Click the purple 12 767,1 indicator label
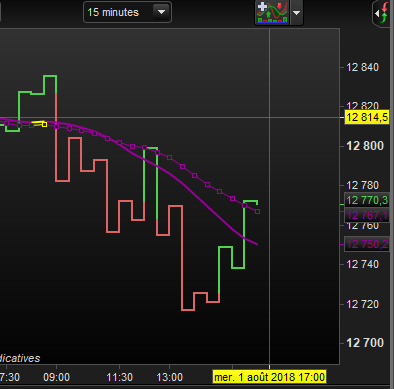This screenshot has width=394, height=389. 367,215
